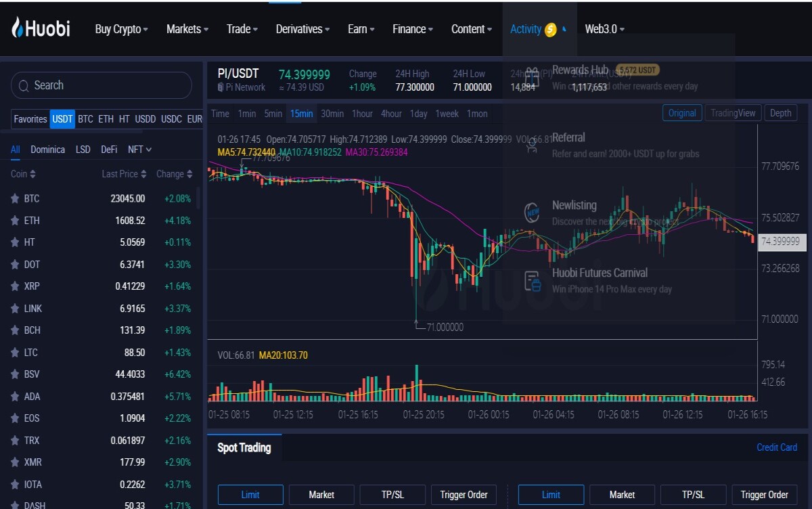
Task: Favorite XMR with its star icon
Action: point(15,462)
